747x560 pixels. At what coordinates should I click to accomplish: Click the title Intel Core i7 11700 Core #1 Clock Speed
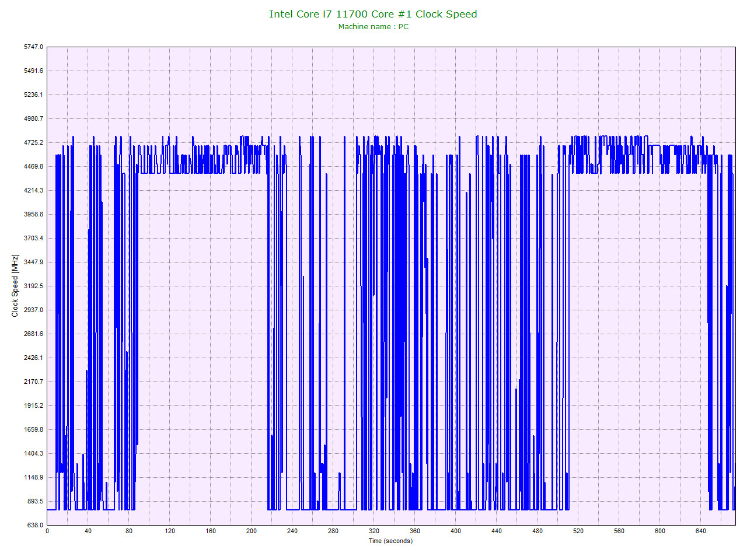click(373, 13)
